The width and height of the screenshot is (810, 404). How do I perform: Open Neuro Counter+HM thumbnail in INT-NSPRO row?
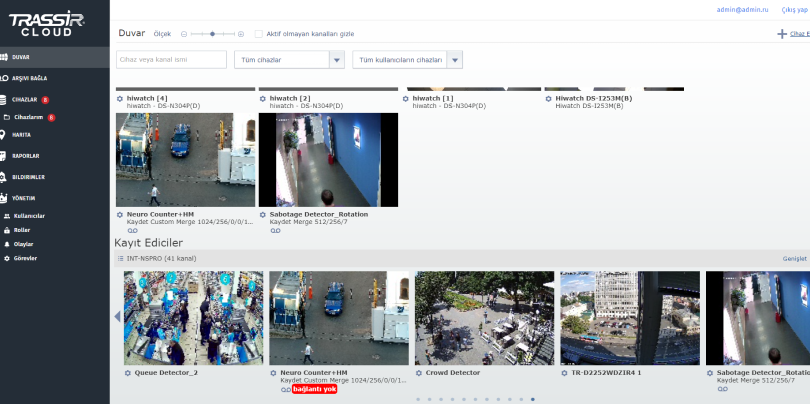tap(339, 318)
